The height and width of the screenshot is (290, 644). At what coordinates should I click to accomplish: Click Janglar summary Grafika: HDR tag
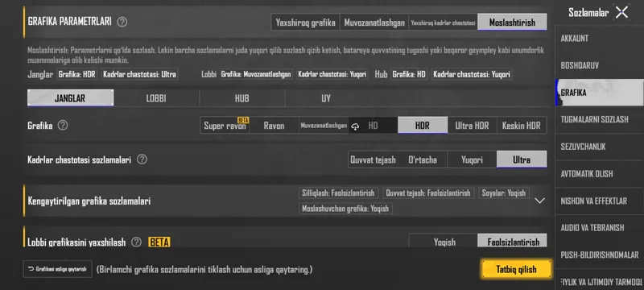coord(77,74)
